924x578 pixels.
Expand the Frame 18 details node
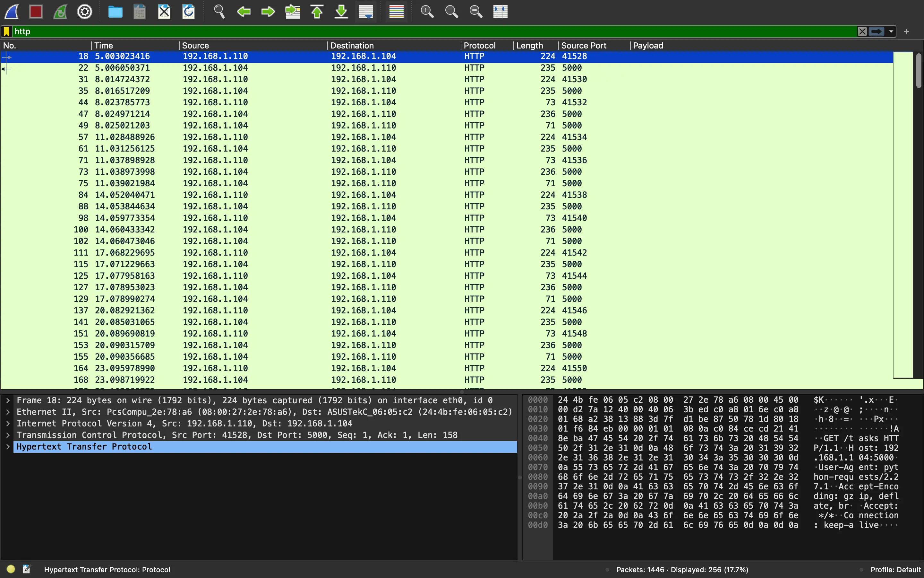[x=8, y=400]
